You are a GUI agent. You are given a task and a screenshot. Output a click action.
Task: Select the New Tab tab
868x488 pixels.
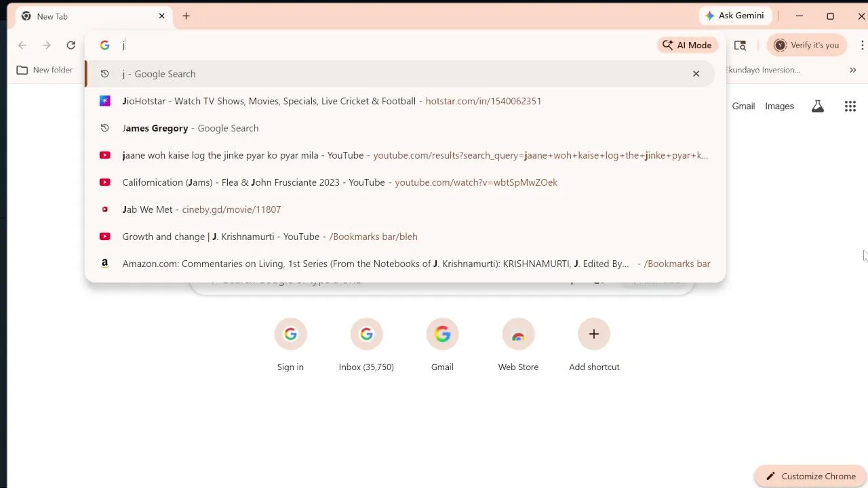[x=94, y=16]
